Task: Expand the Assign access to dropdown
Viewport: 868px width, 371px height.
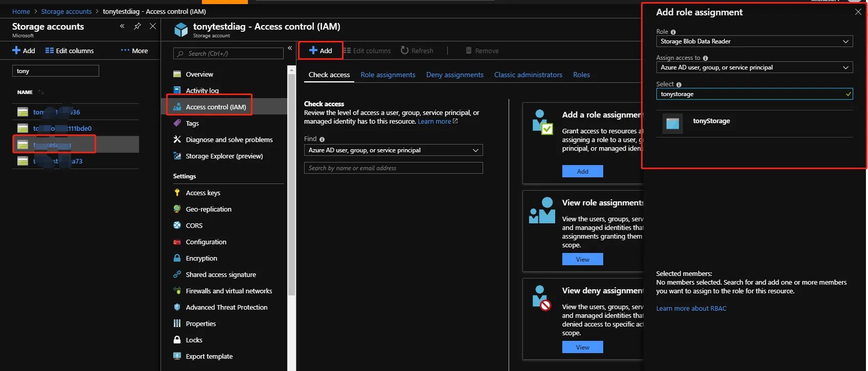Action: [x=755, y=67]
